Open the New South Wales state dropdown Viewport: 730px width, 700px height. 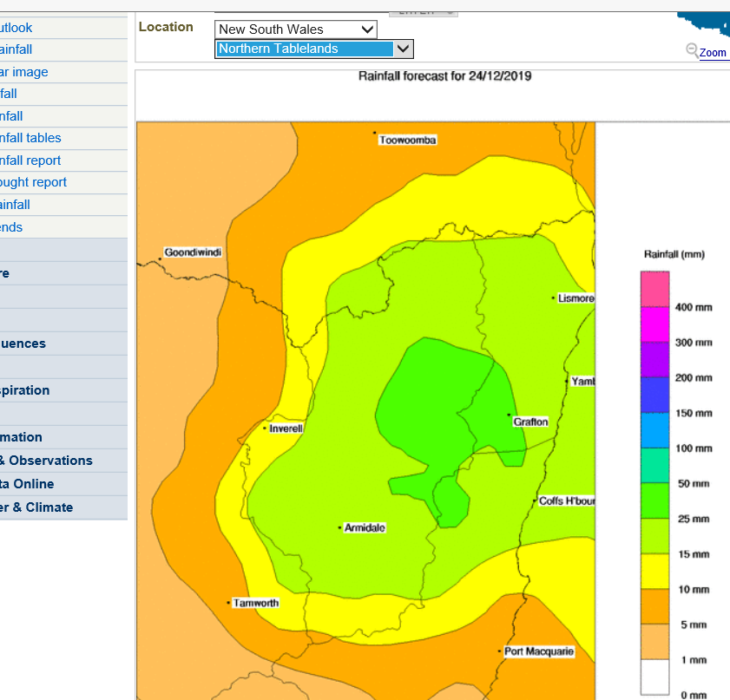295,29
